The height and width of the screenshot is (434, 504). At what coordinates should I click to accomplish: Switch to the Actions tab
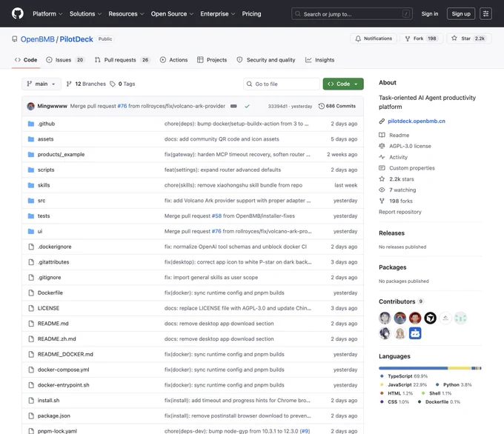(x=173, y=60)
